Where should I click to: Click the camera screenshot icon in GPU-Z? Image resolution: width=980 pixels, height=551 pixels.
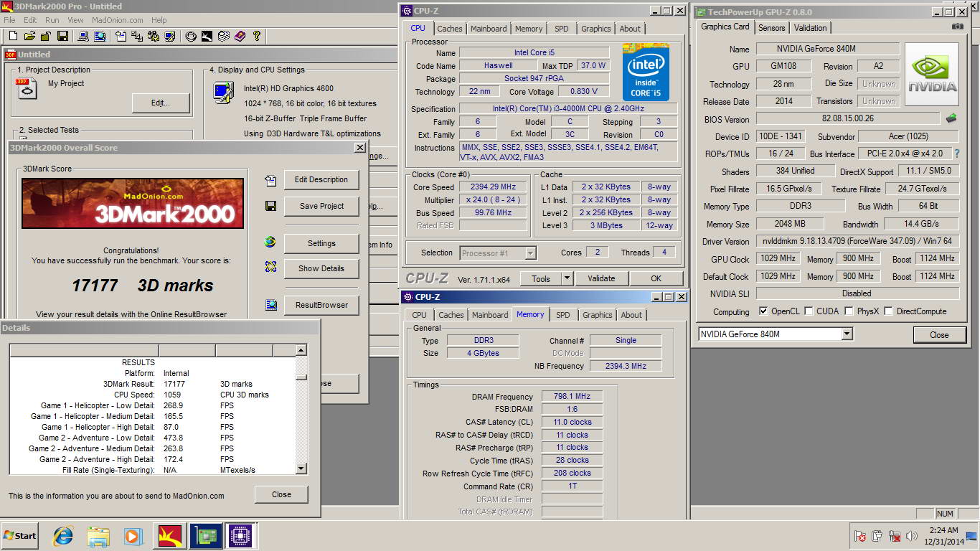click(957, 27)
